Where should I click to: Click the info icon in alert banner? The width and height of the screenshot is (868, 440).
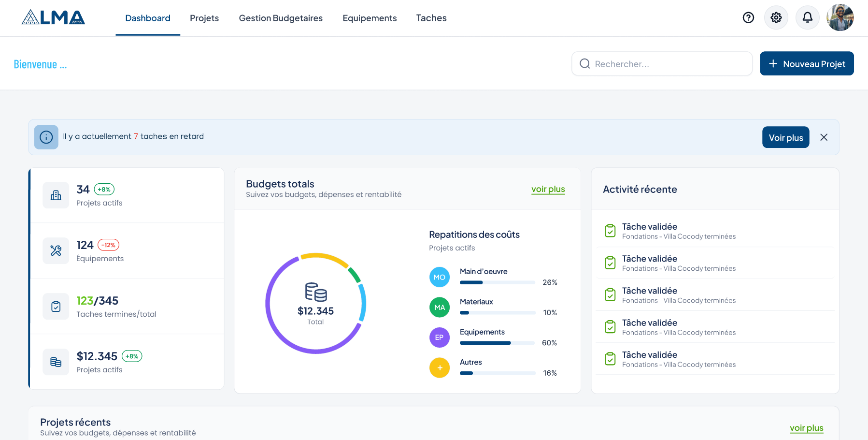(x=46, y=137)
